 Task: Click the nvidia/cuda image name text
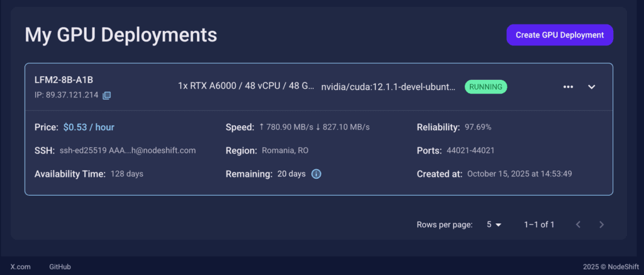tap(388, 87)
